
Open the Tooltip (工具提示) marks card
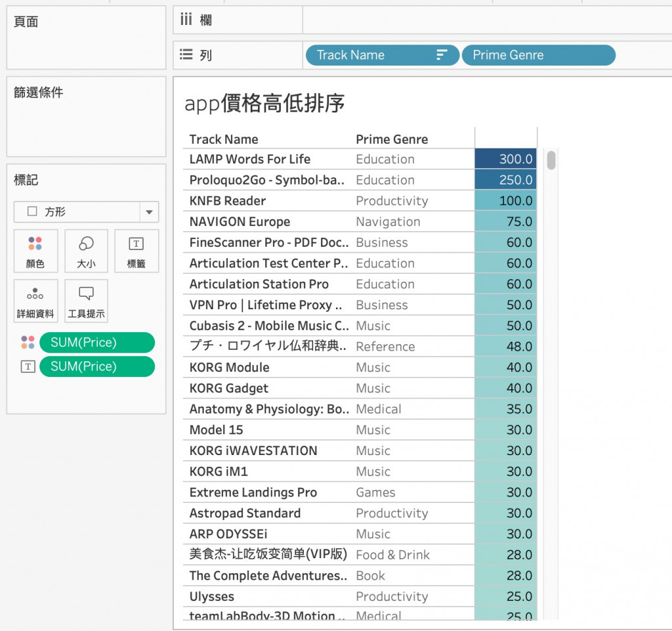tap(86, 301)
